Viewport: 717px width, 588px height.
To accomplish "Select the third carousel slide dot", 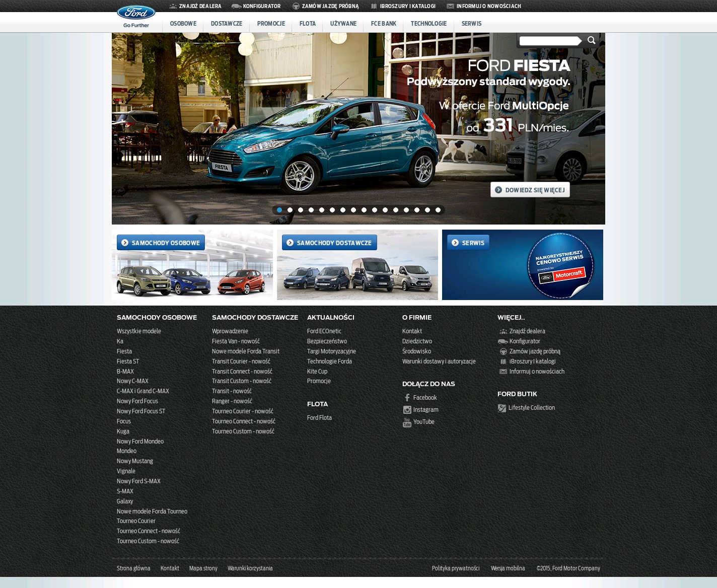I will (x=301, y=210).
